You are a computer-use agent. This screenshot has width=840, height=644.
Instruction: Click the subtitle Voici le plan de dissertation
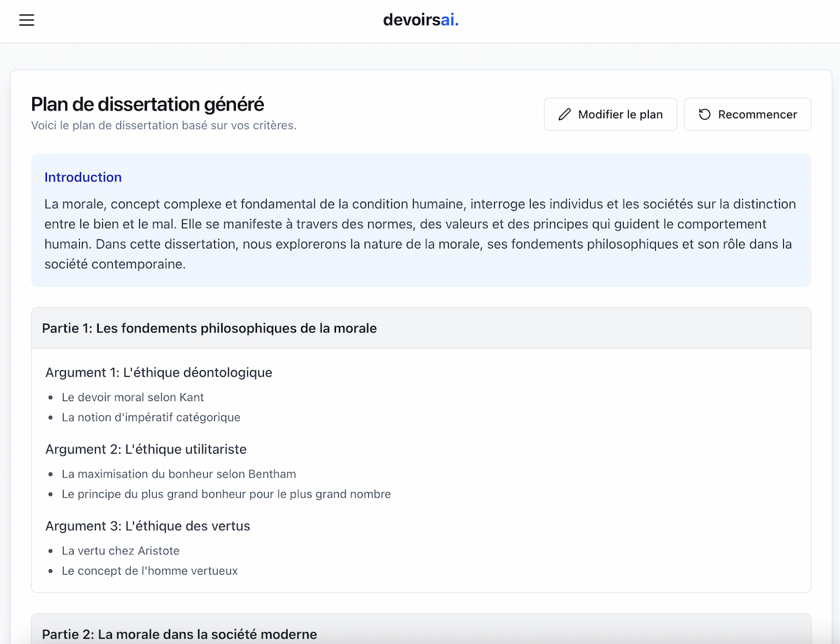[164, 125]
